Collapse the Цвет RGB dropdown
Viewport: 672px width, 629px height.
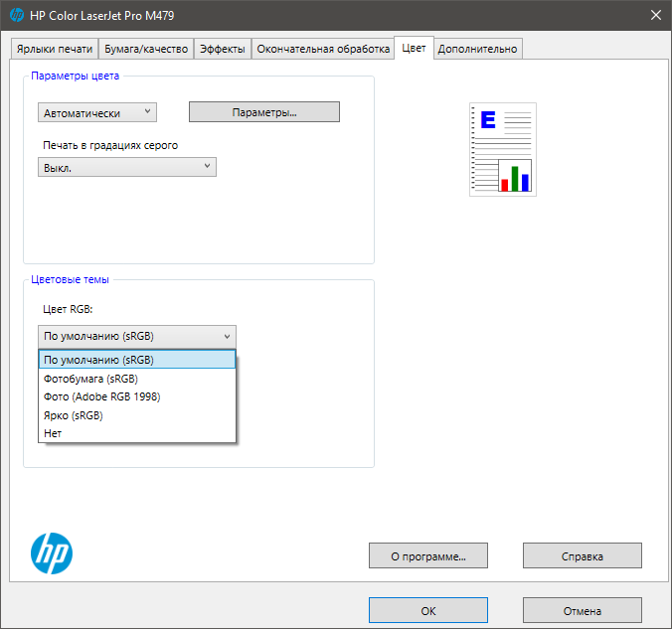coord(137,336)
